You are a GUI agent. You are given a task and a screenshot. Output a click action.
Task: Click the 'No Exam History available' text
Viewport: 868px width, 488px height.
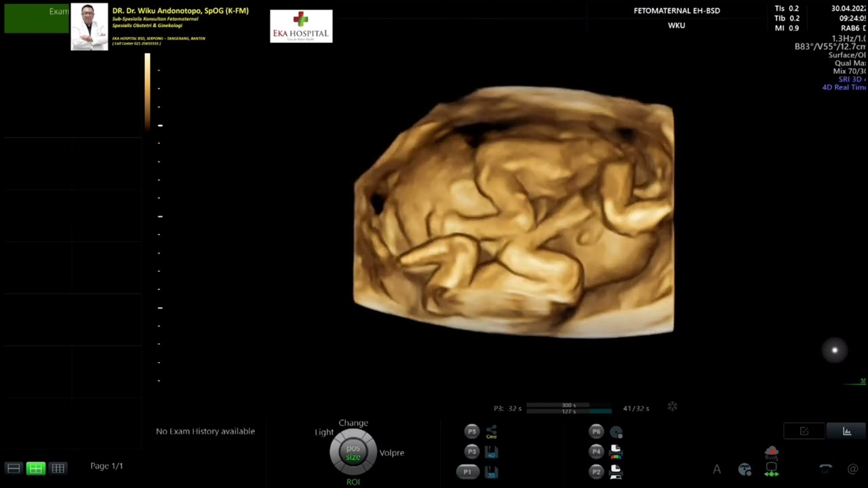(x=205, y=431)
